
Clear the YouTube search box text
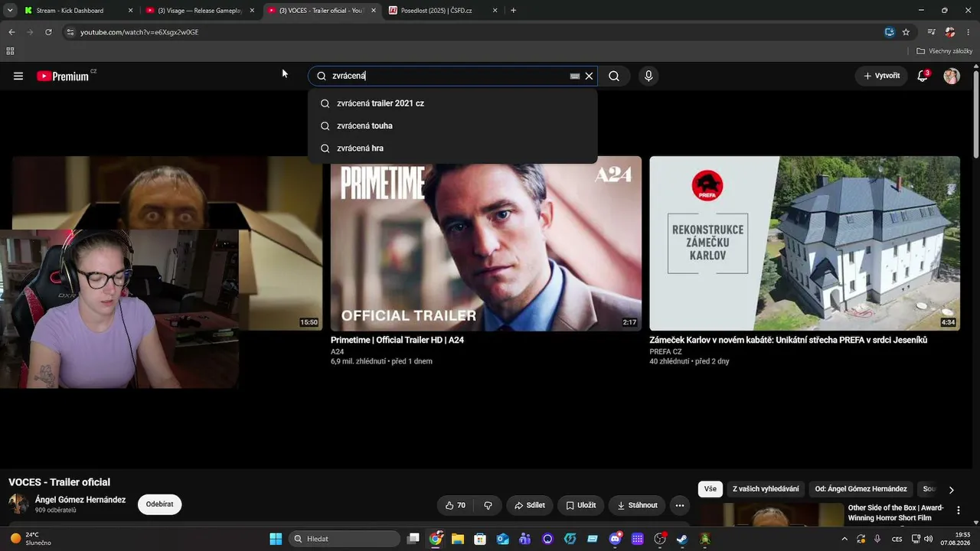click(x=589, y=76)
